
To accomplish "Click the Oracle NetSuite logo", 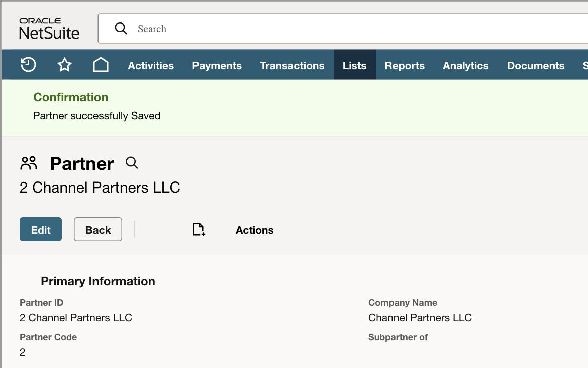I will (x=49, y=29).
